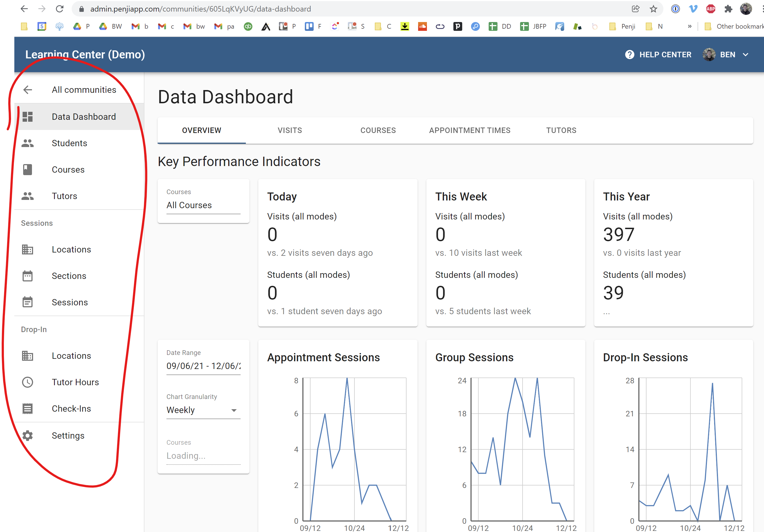The height and width of the screenshot is (532, 764).
Task: Open the All Courses filter dropdown
Action: pyautogui.click(x=203, y=205)
